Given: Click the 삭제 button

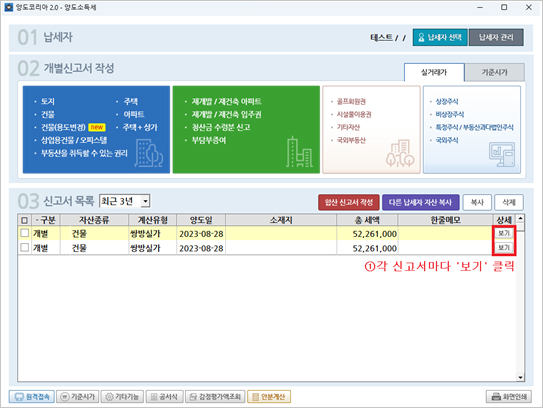Looking at the screenshot, I should click(x=508, y=202).
